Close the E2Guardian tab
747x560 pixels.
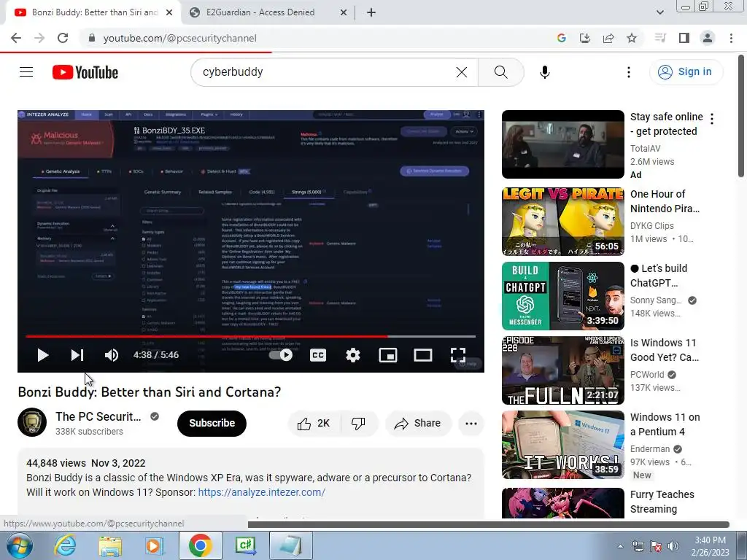click(344, 13)
